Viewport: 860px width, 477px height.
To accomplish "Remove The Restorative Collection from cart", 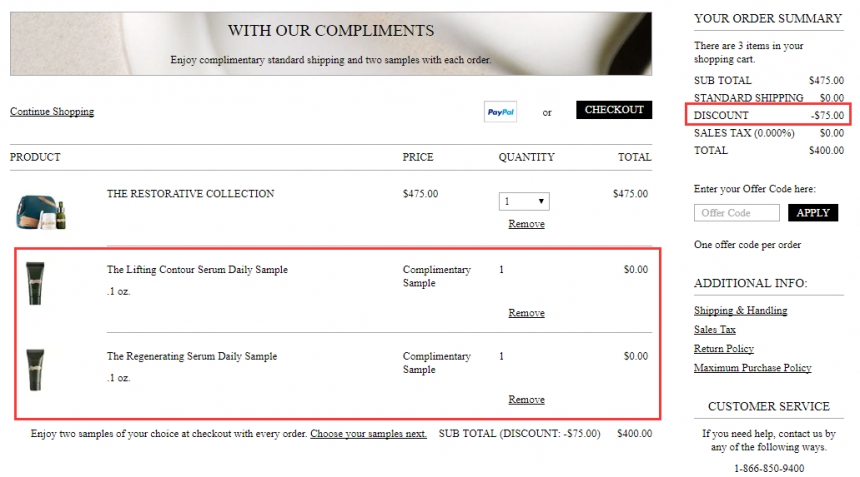I will pos(526,224).
